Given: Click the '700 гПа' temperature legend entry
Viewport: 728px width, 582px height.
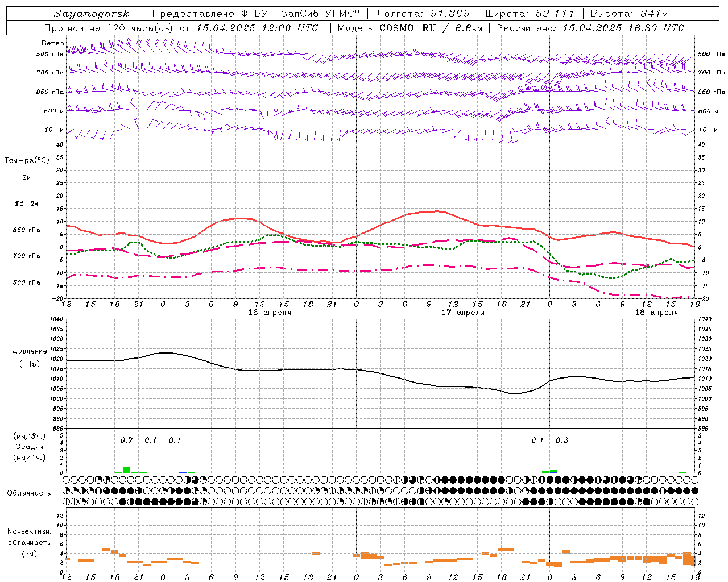Looking at the screenshot, I should click(27, 256).
